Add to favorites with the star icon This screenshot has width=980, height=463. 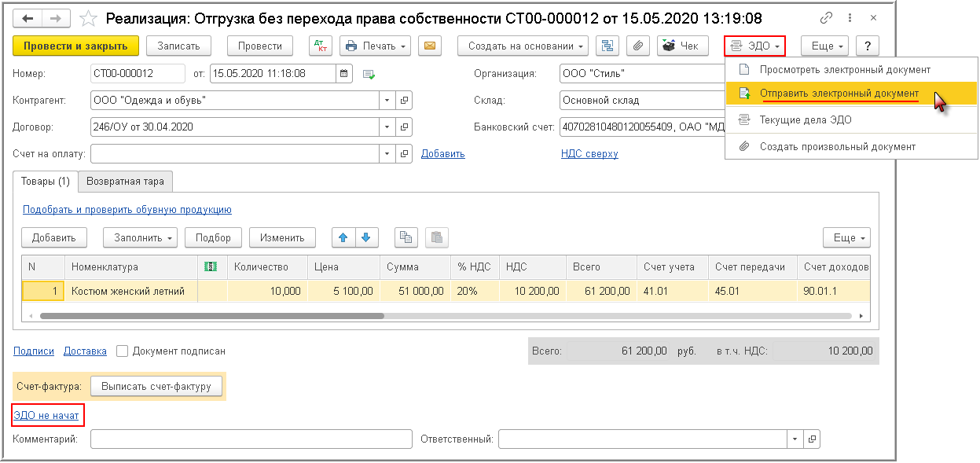click(x=89, y=18)
